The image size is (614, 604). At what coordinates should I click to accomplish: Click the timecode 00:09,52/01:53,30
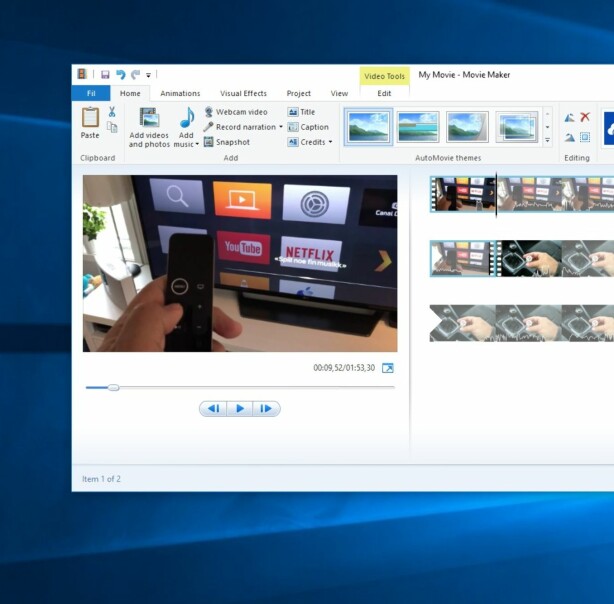click(x=344, y=368)
